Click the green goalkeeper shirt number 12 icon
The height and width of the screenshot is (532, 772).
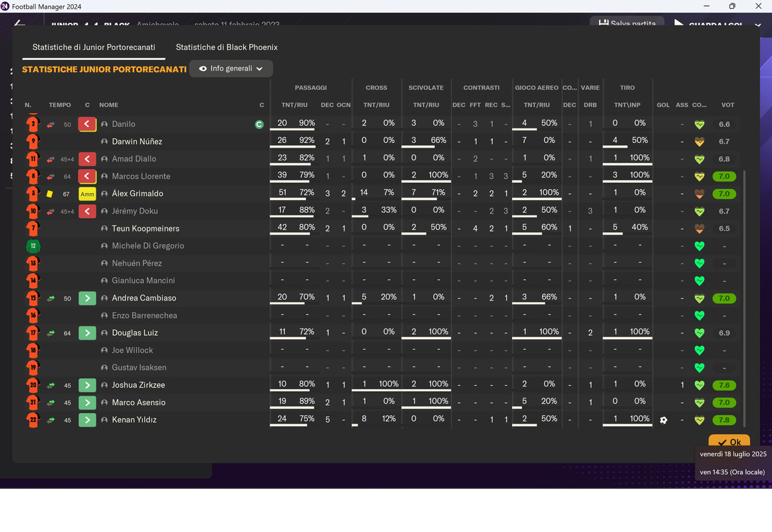coord(33,246)
